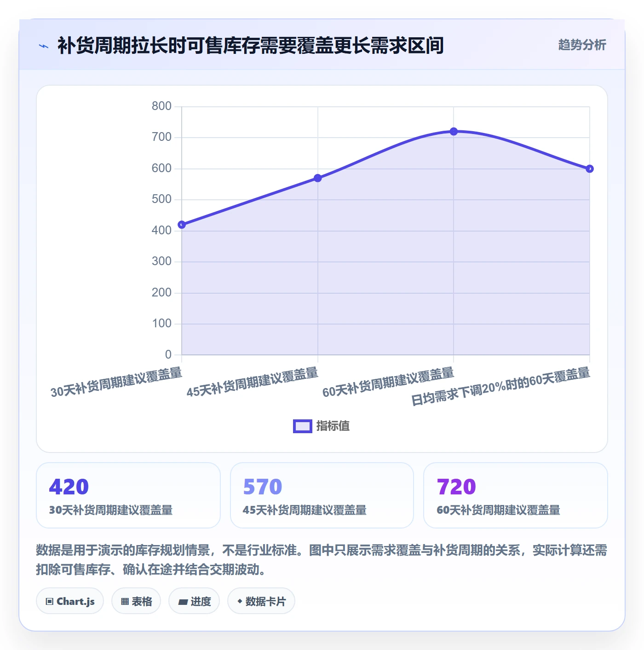The height and width of the screenshot is (650, 644).
Task: Click the 30天补货周期建议覆盖量 axis label
Action: 116,382
